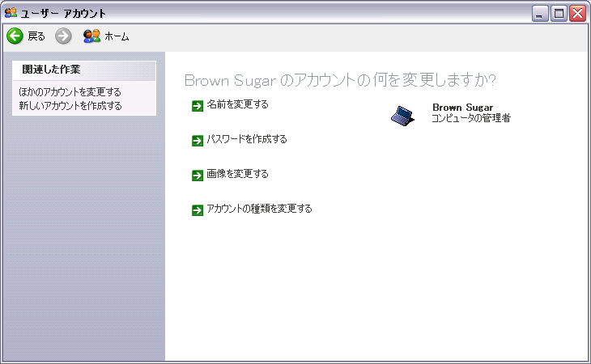
Task: Click the bold Brown Sugar account name
Action: (x=463, y=108)
